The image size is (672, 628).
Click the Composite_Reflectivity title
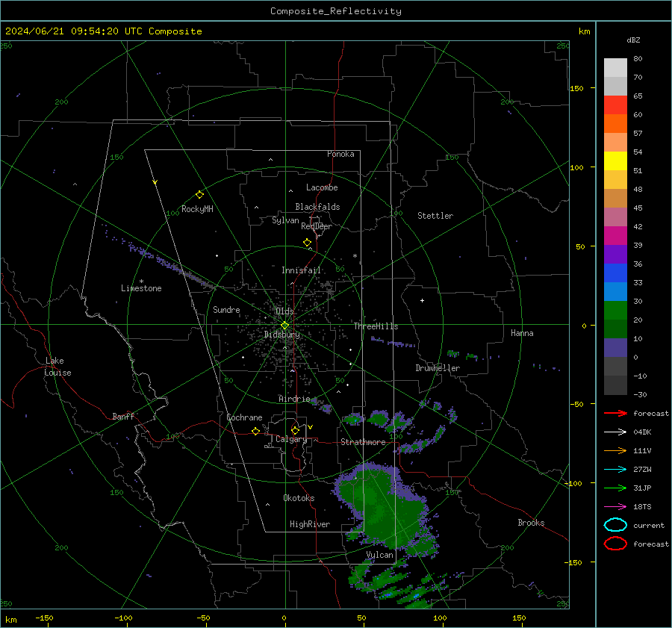click(336, 11)
